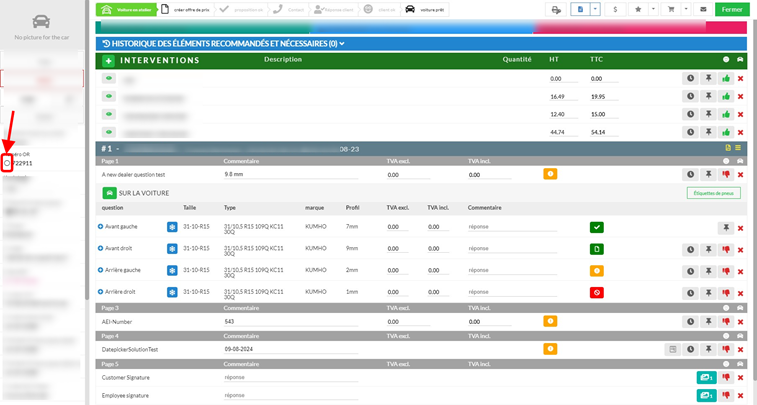Toggle visibility eye for the 54.14 intervention
Image resolution: width=757 pixels, height=405 pixels.
click(x=109, y=132)
